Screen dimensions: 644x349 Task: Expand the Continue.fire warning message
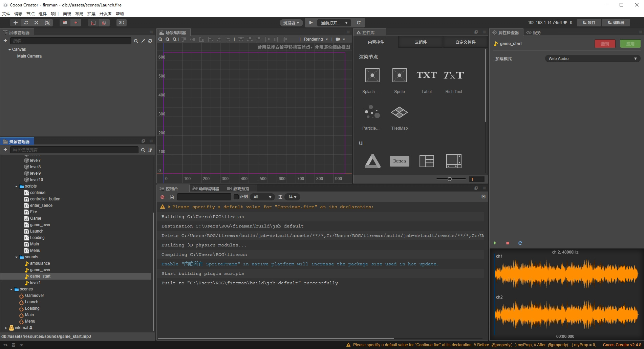pyautogui.click(x=169, y=207)
